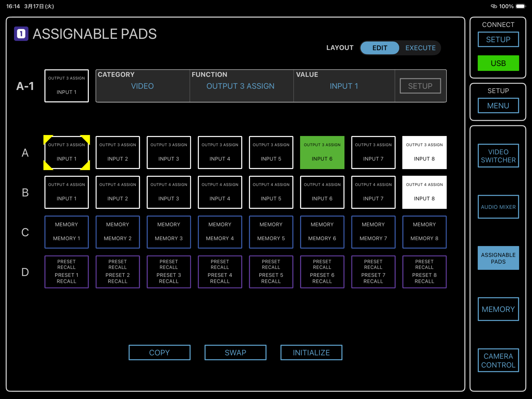Image resolution: width=532 pixels, height=399 pixels.
Task: Select the PRESET 1 RECALL pad
Action: (x=67, y=272)
